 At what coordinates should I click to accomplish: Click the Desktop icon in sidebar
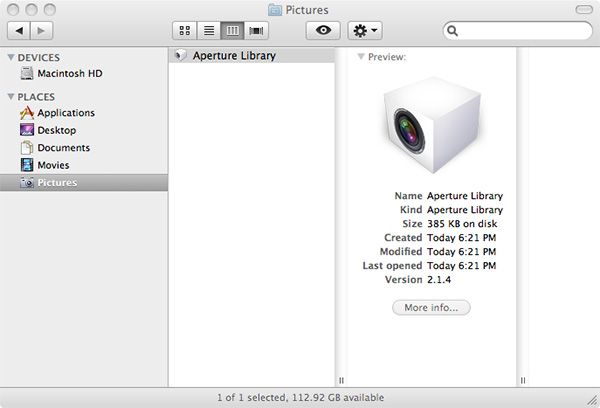[x=27, y=130]
